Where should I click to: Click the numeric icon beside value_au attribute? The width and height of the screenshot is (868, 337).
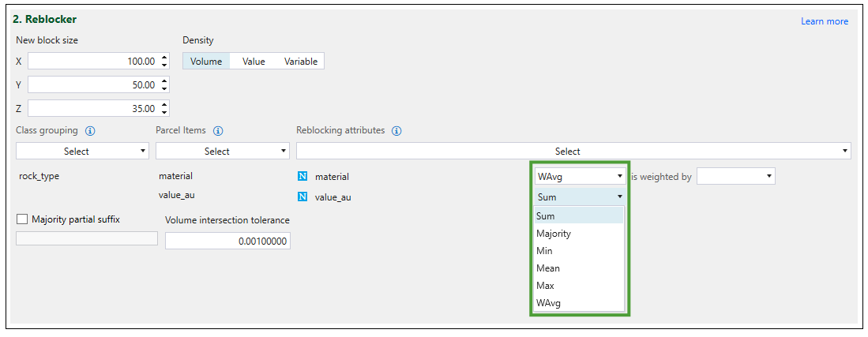click(x=302, y=197)
